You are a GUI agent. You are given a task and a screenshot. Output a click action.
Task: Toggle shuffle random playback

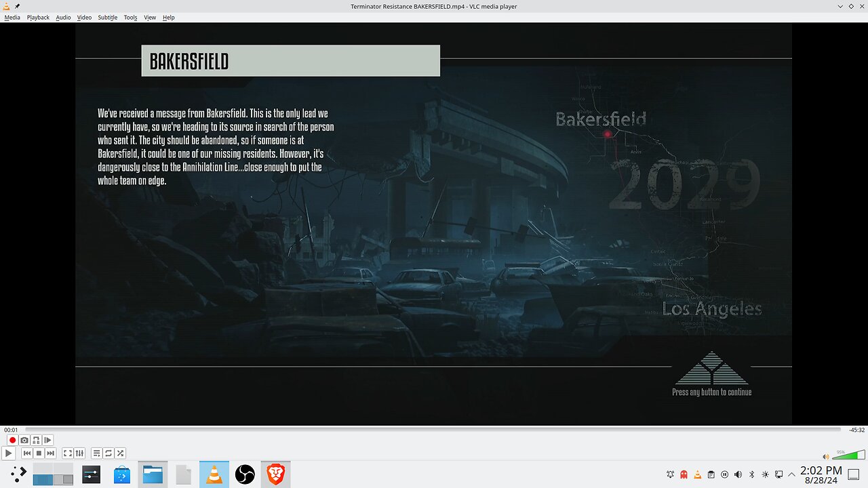click(x=120, y=453)
